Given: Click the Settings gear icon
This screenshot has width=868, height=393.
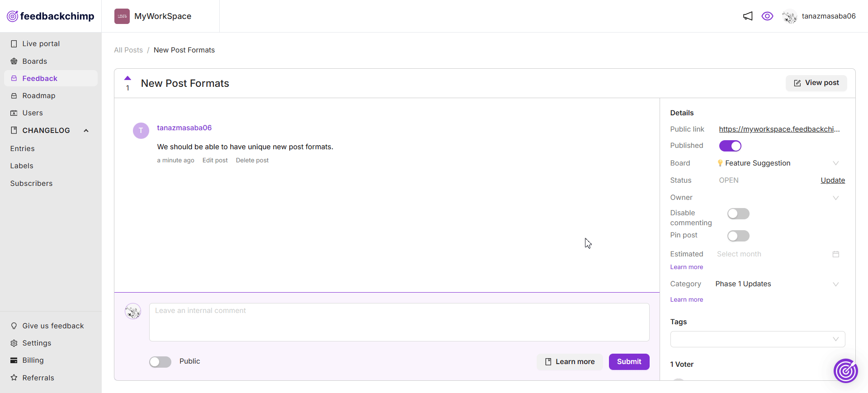Looking at the screenshot, I should pyautogui.click(x=14, y=343).
